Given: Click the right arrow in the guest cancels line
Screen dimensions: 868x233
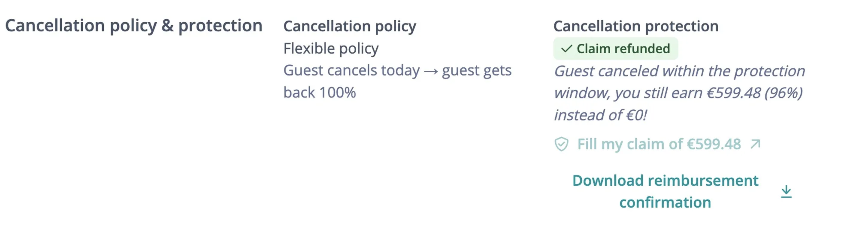Looking at the screenshot, I should click(431, 71).
